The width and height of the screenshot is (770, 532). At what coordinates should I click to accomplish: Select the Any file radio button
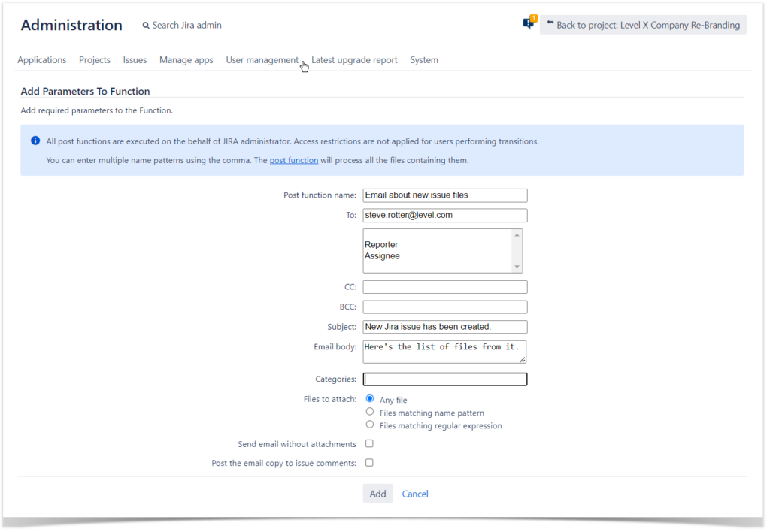(x=369, y=398)
